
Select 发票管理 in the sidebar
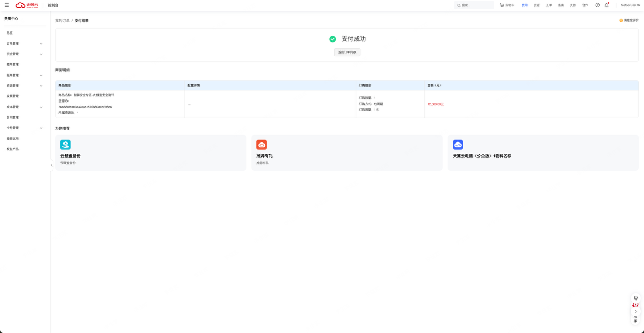[13, 96]
